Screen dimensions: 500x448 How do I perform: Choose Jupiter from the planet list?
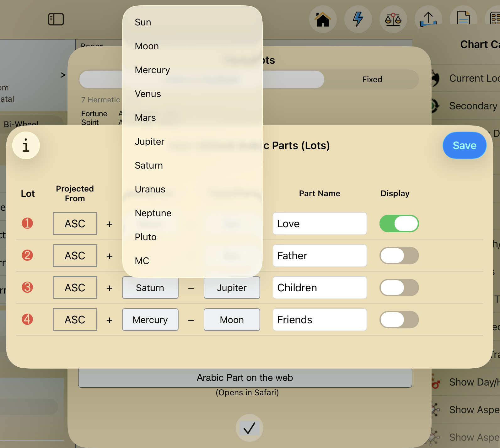tap(192, 142)
